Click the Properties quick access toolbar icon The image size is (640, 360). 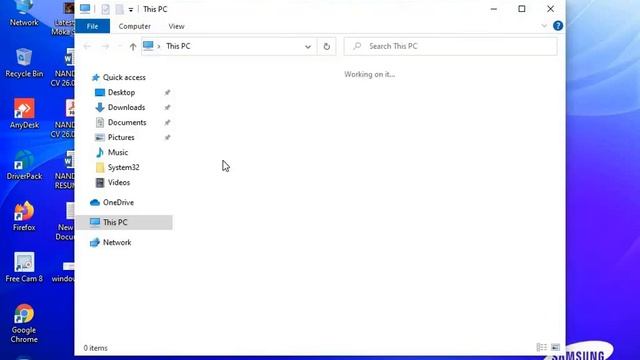(105, 9)
